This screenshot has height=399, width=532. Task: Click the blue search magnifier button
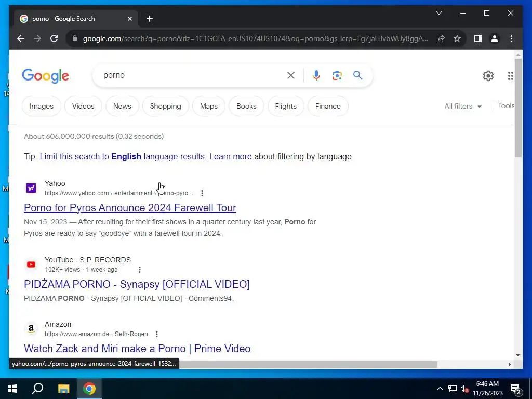click(357, 75)
